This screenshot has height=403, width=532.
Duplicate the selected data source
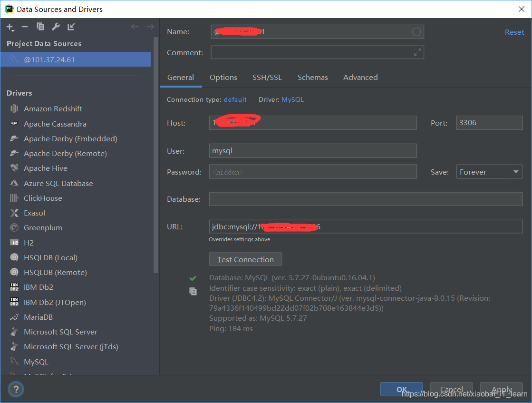point(40,27)
